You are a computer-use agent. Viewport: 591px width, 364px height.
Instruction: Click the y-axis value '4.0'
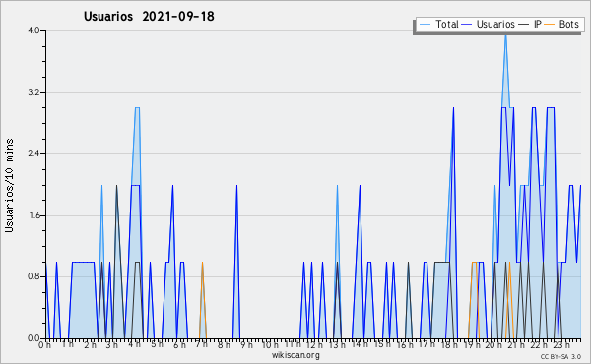point(33,30)
